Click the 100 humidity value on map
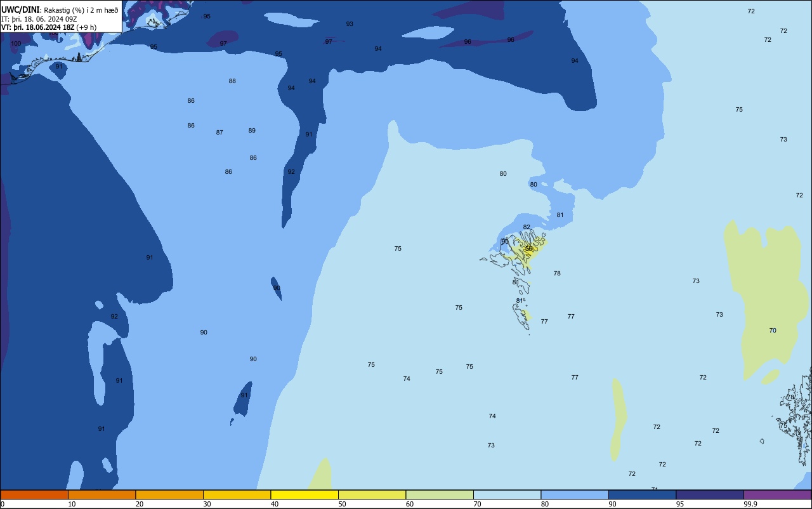Viewport: 812px width, 509px height. pyautogui.click(x=16, y=44)
